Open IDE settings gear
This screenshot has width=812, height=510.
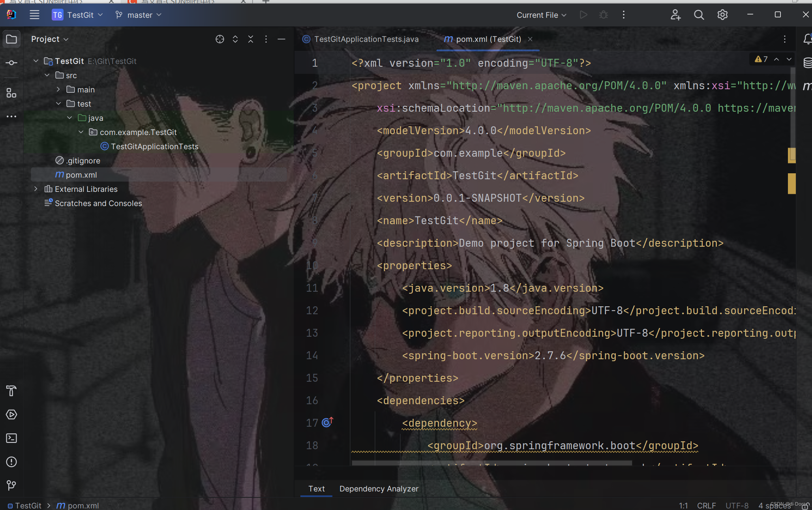point(722,15)
